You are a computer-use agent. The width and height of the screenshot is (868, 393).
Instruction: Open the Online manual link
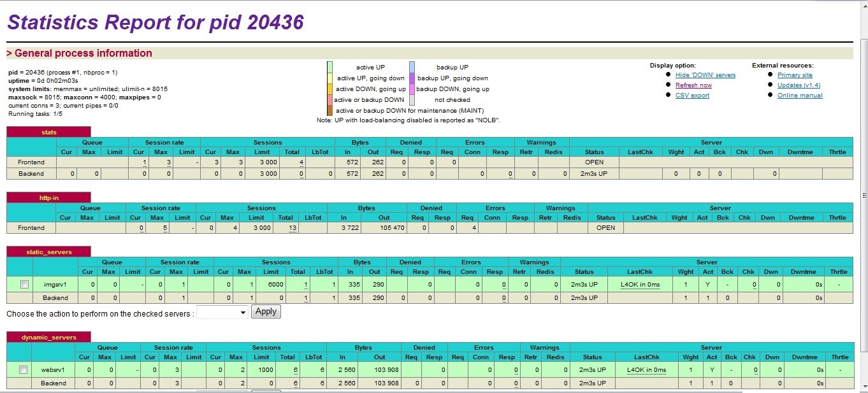coord(800,96)
